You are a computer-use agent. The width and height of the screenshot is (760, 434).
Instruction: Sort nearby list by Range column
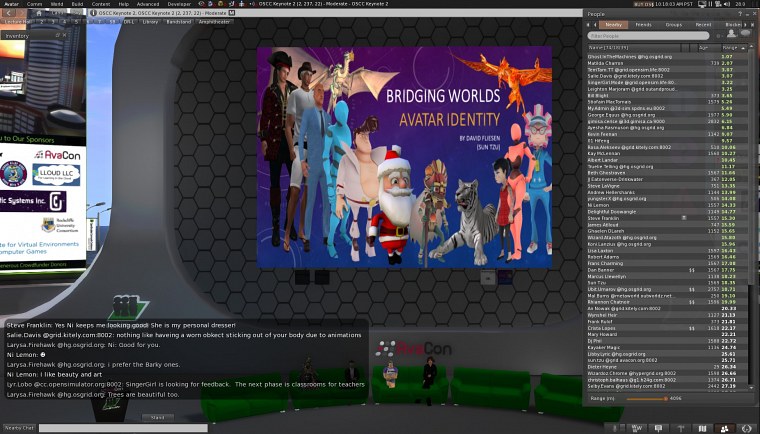coord(730,47)
